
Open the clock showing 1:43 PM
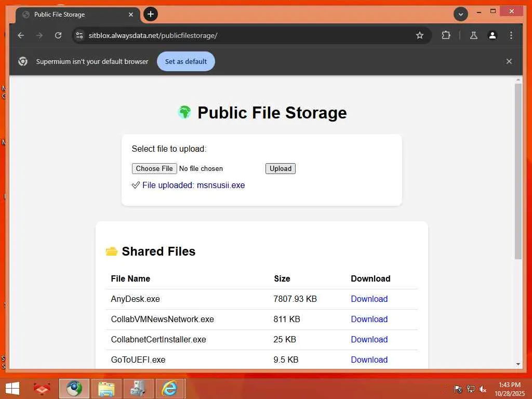[x=510, y=389]
